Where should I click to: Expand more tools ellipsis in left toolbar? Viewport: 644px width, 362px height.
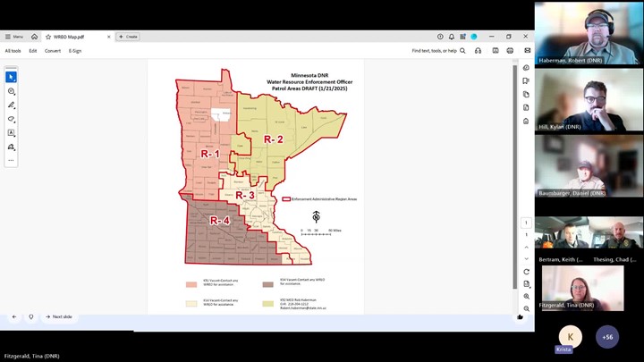point(11,161)
